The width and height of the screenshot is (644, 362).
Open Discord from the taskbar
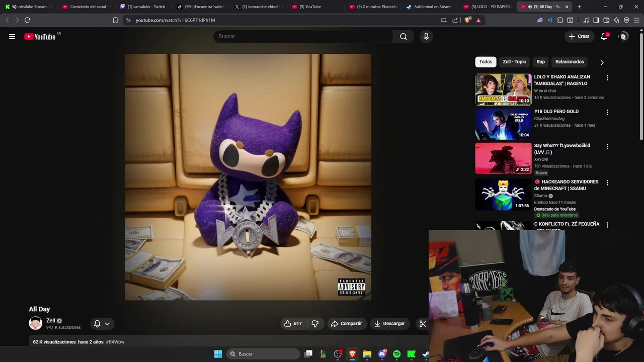click(382, 354)
